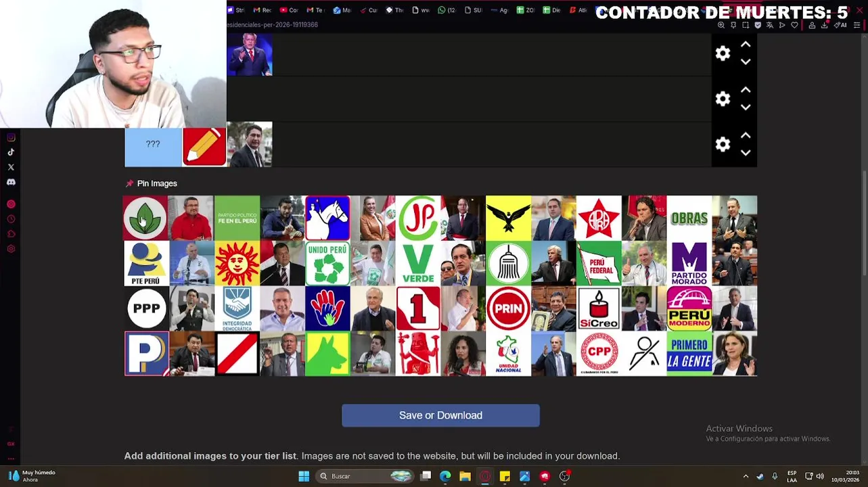
Task: Open the Discord icon in browser sidebar
Action: coord(11,182)
